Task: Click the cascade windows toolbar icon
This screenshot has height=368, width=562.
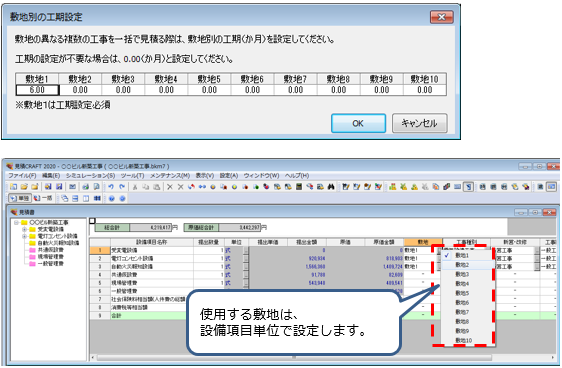Action: [65, 198]
